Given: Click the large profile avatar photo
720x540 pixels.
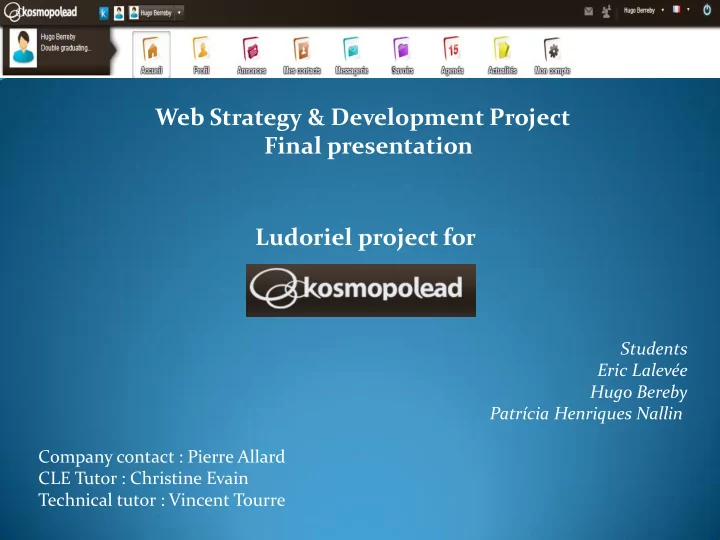Looking at the screenshot, I should (23, 48).
